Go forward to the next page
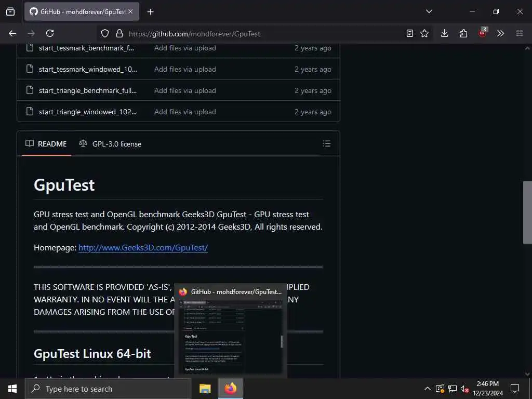 pyautogui.click(x=31, y=33)
